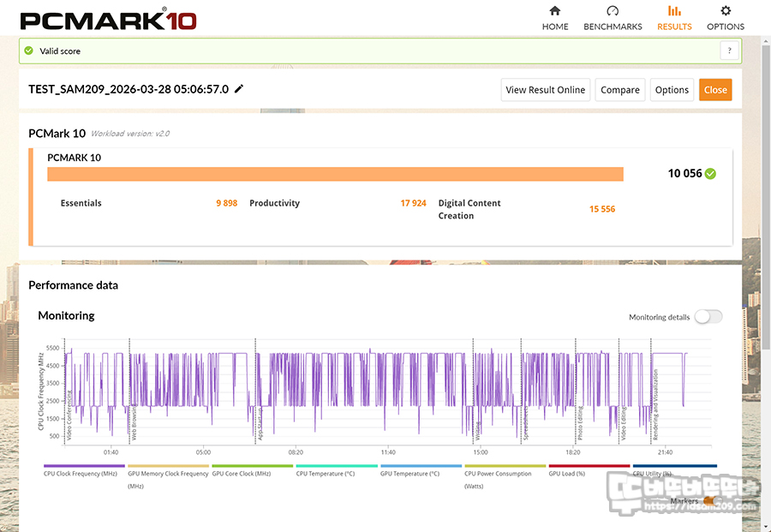The height and width of the screenshot is (532, 771).
Task: Click the scrollbar down arrow
Action: [x=766, y=528]
